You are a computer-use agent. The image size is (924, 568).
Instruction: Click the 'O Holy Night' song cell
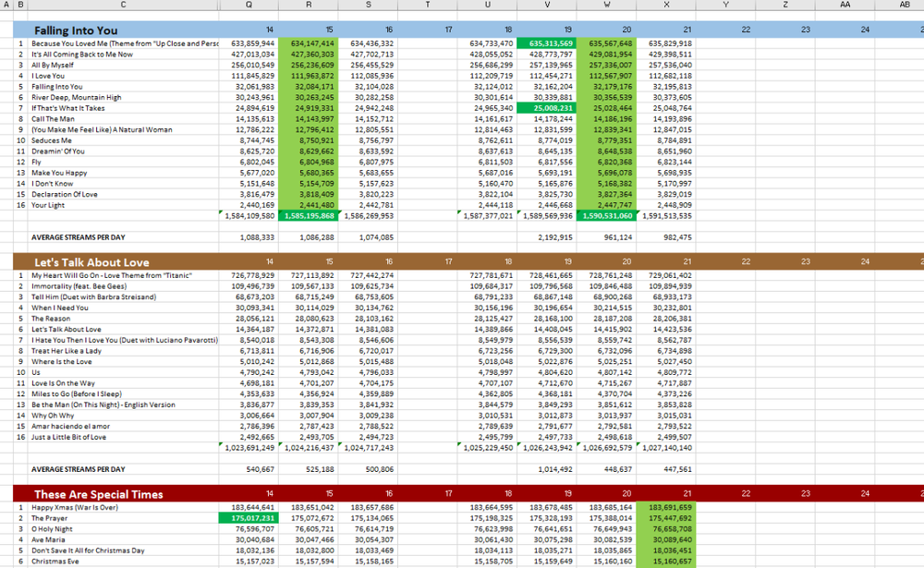point(123,529)
